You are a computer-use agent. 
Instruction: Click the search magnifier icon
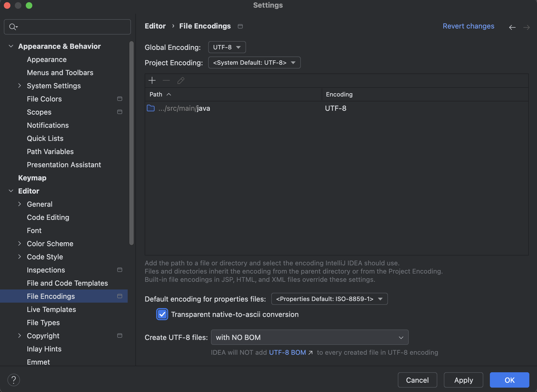13,27
